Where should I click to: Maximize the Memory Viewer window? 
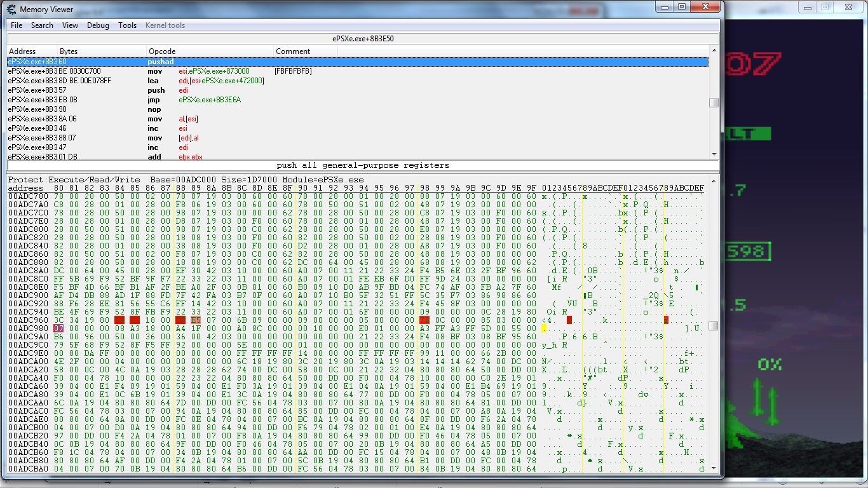click(x=681, y=7)
